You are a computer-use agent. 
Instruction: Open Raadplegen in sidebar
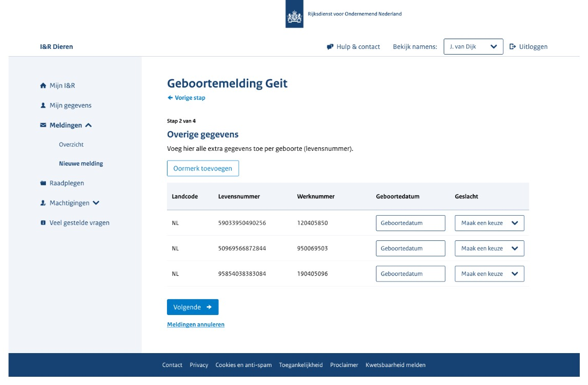point(67,183)
